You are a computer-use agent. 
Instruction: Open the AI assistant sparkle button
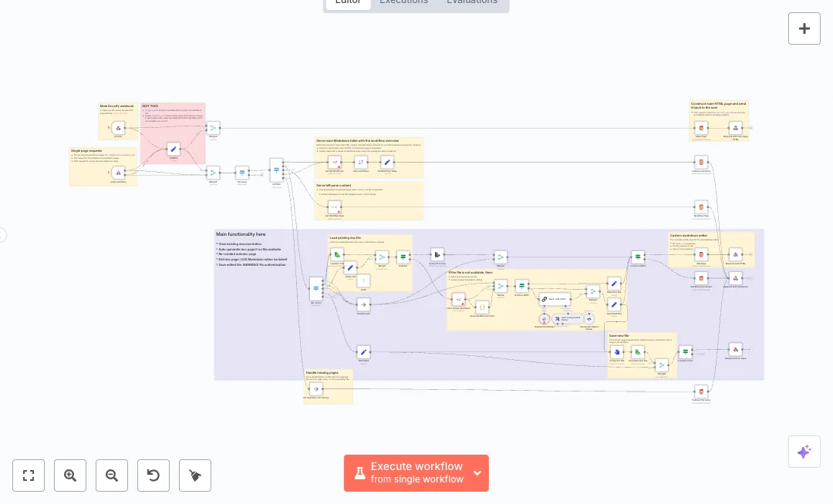(x=804, y=452)
